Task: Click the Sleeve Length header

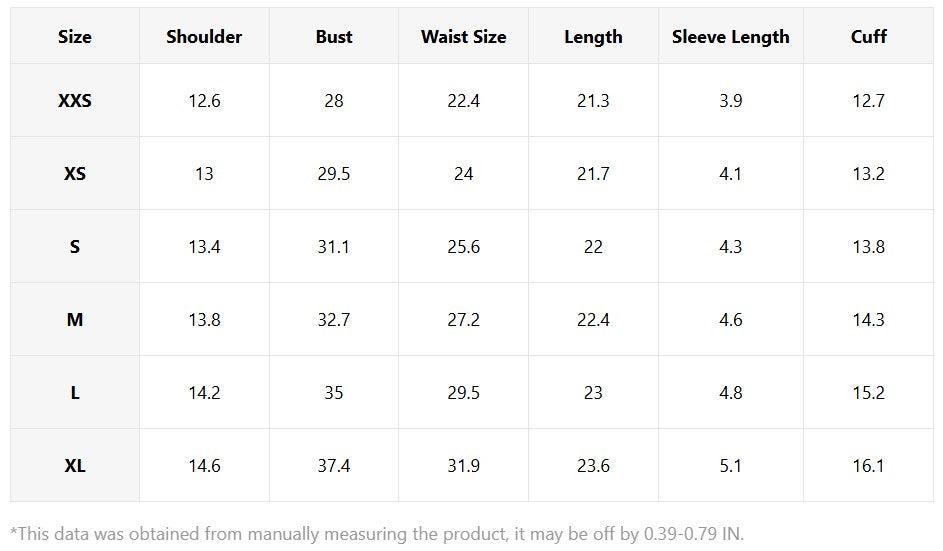Action: pos(730,37)
